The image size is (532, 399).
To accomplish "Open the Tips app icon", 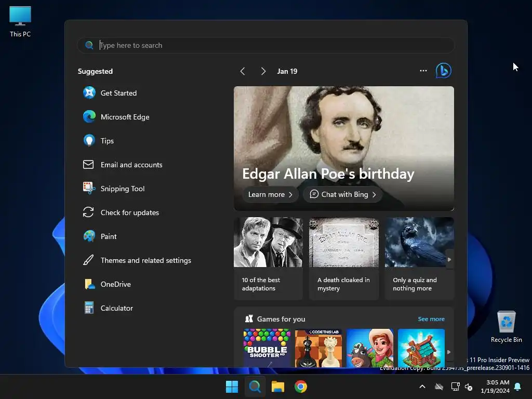I will pos(89,140).
